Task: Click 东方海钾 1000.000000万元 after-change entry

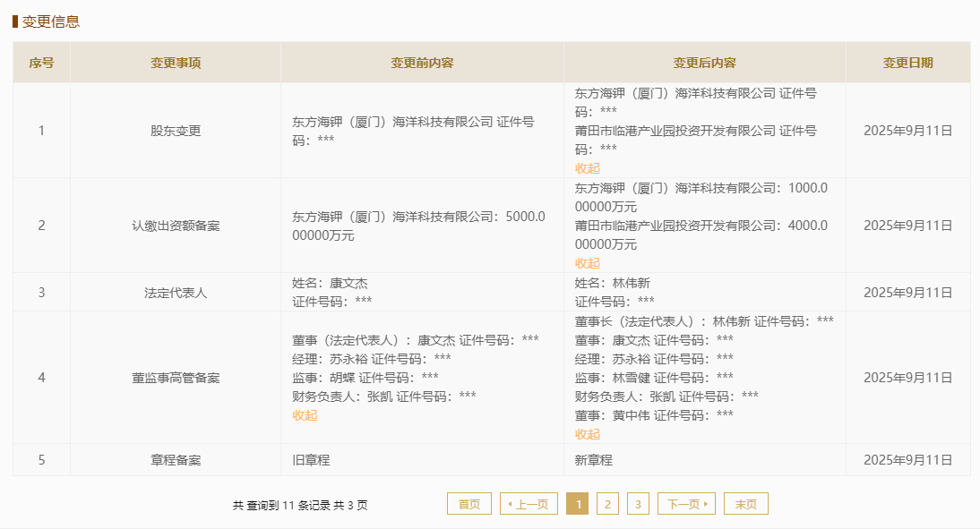Action: pyautogui.click(x=701, y=197)
